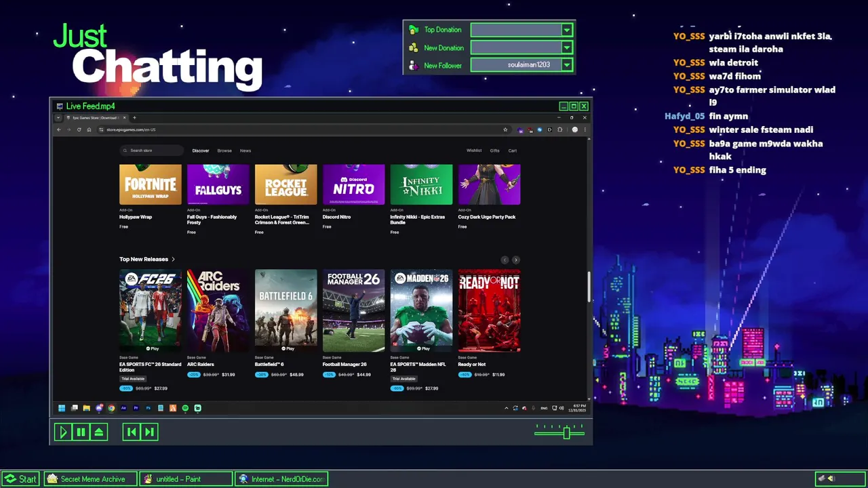Switch to untitled - Paint taskbar item

(x=186, y=479)
